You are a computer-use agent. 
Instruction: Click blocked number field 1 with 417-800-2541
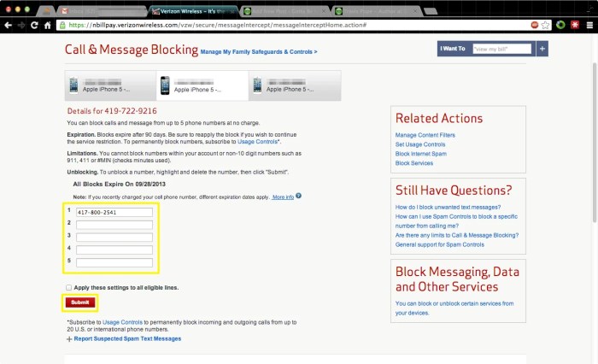tap(114, 212)
